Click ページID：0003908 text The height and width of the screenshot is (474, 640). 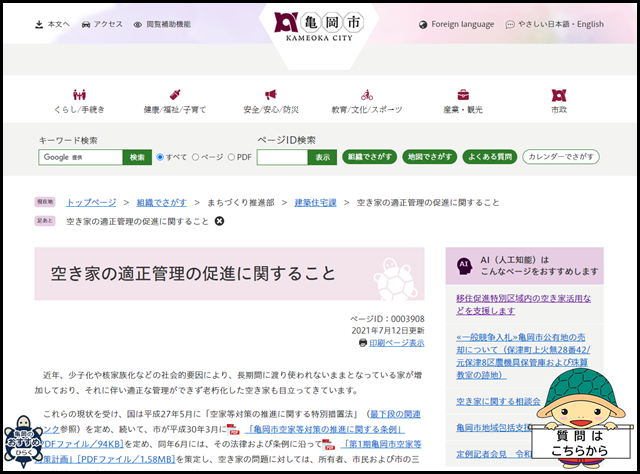tap(387, 319)
